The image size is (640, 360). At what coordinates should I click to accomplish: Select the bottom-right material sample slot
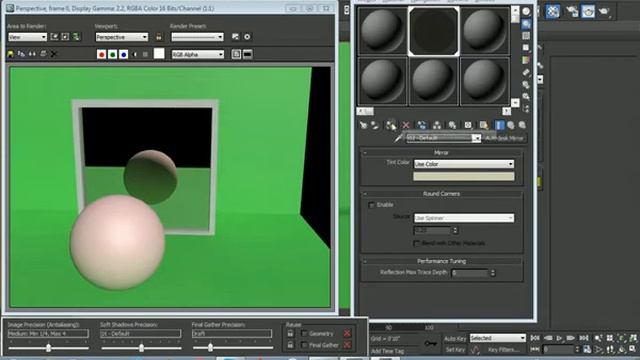tap(484, 81)
